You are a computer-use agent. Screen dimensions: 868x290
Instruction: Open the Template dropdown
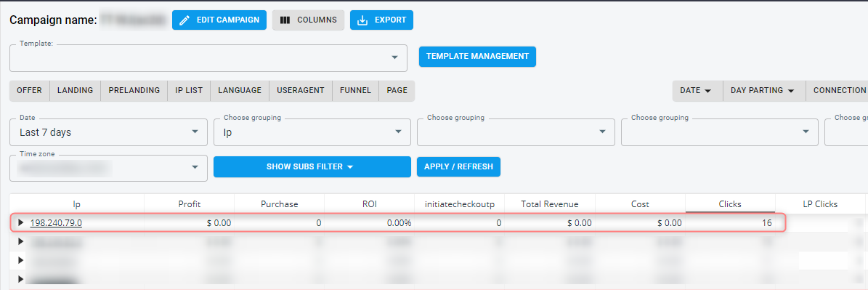pos(208,57)
